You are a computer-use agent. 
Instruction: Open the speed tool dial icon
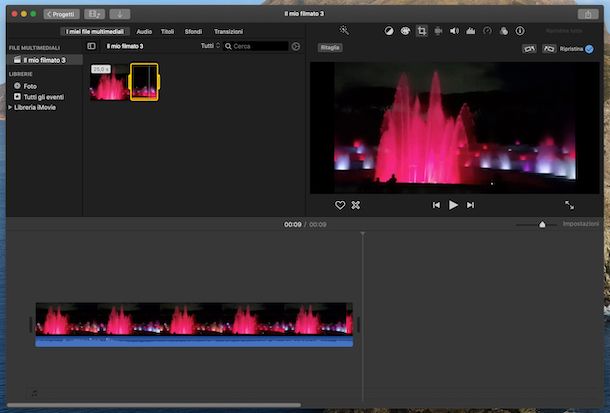(x=487, y=31)
